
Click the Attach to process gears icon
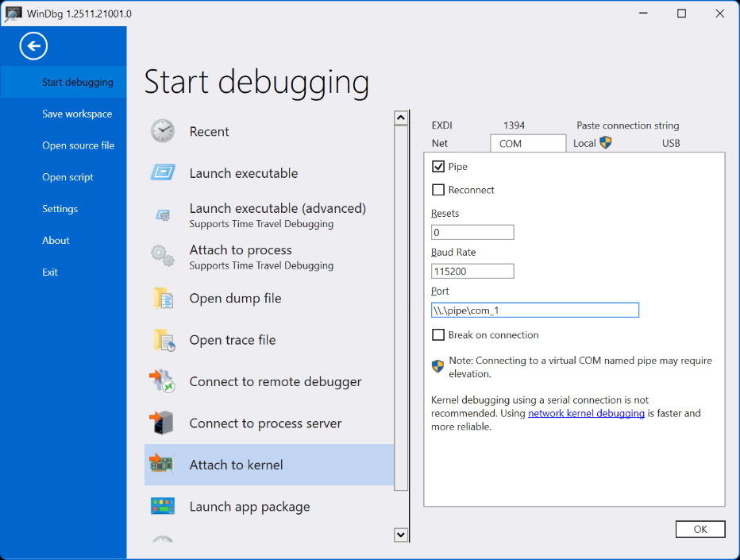pos(163,256)
